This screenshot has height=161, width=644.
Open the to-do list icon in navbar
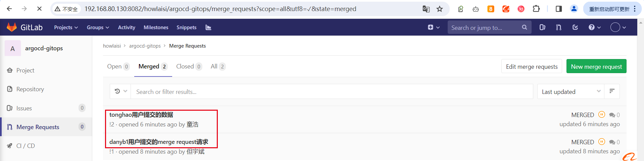[575, 27]
